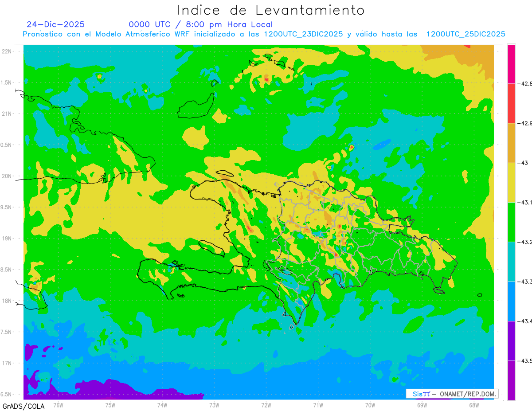The image size is (532, 411).
Task: Pick the green legend swatch below -43.1
Action: point(511,222)
